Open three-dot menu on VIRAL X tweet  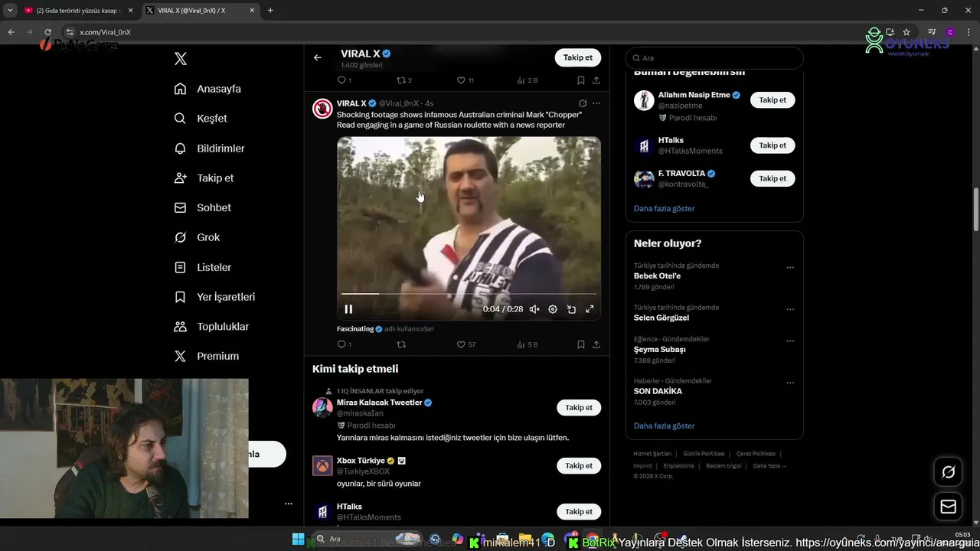pyautogui.click(x=596, y=103)
